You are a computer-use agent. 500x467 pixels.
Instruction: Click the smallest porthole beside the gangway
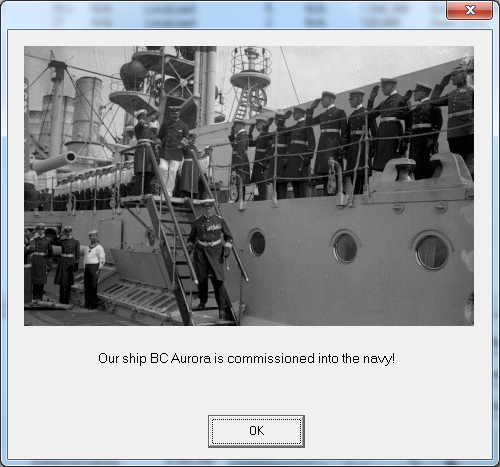(x=257, y=243)
